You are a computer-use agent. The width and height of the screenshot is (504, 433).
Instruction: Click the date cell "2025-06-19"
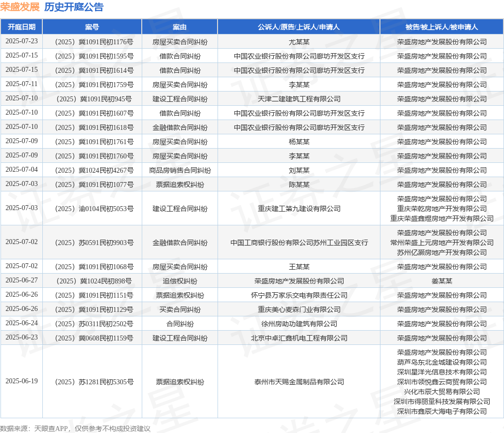coord(22,381)
